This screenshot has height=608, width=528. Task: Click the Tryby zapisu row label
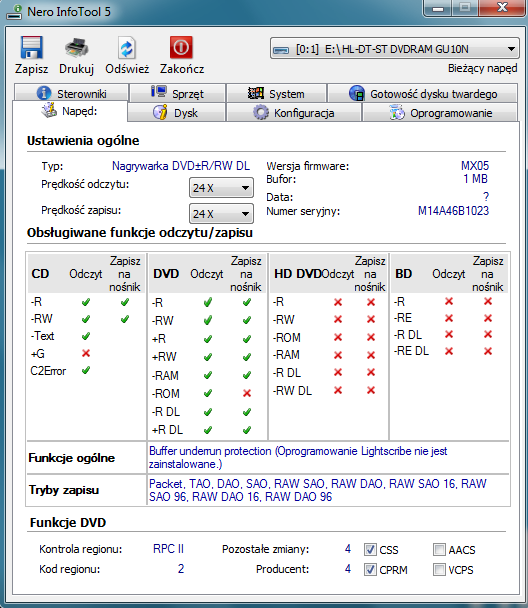tap(64, 490)
